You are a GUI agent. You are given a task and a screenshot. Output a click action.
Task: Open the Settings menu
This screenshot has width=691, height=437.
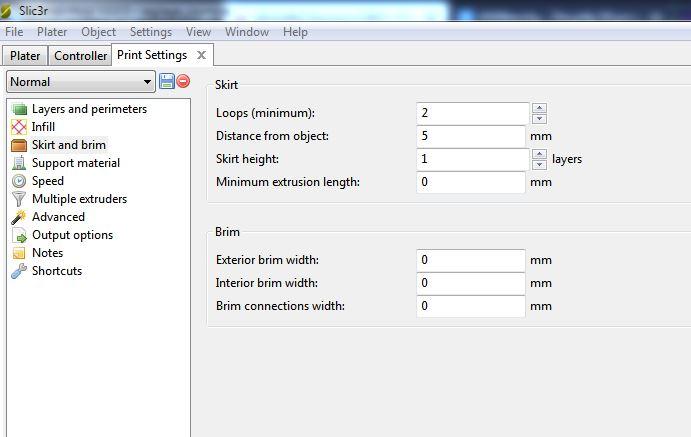[x=151, y=32]
